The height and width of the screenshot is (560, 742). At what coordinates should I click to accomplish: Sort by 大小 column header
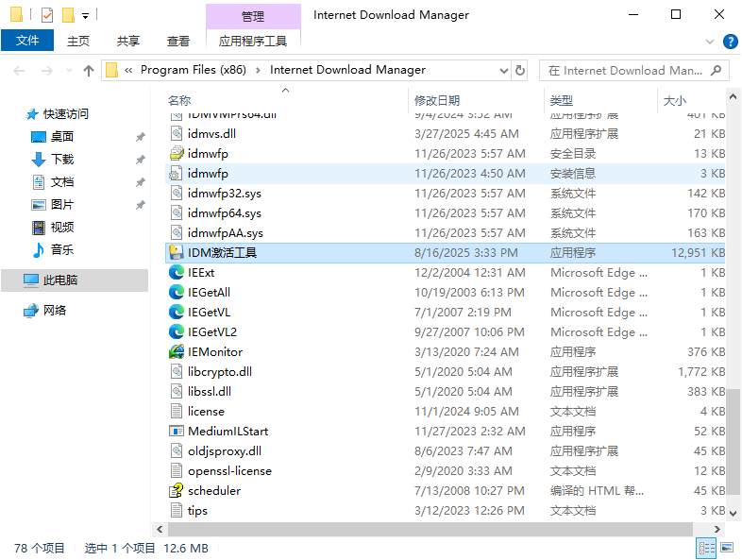(675, 100)
